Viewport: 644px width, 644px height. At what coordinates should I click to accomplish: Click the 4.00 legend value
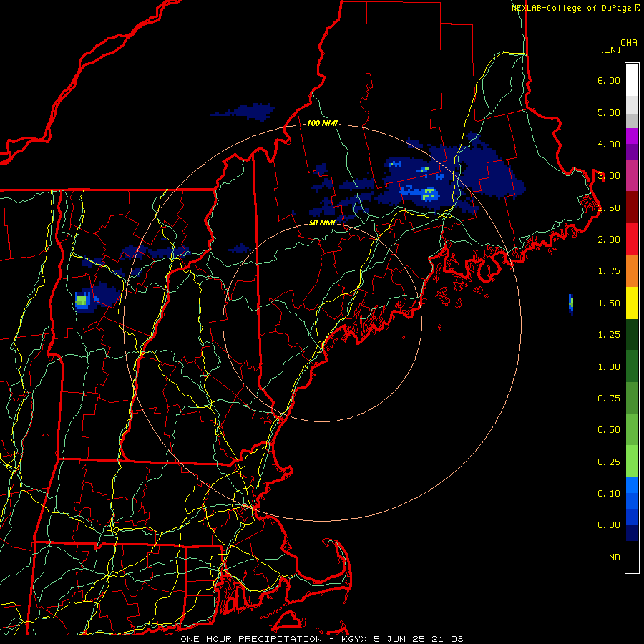609,144
